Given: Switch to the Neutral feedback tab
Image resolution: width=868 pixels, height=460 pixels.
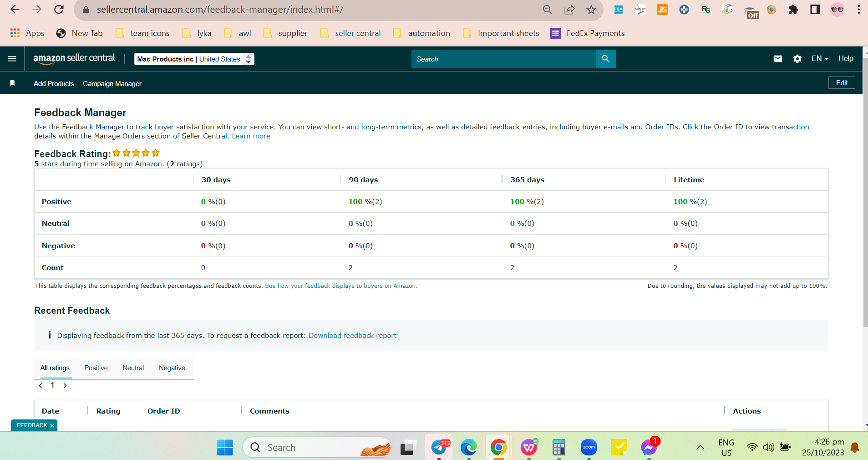Looking at the screenshot, I should tap(133, 368).
